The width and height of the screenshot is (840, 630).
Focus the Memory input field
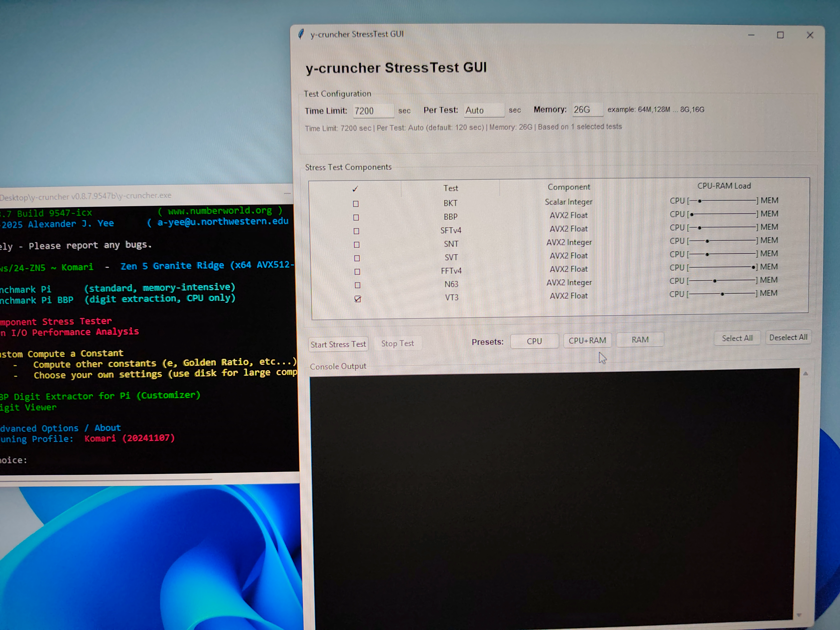click(587, 110)
